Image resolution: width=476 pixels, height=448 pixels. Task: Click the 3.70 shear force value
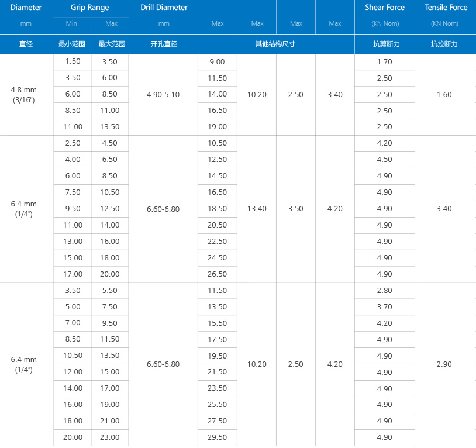pyautogui.click(x=384, y=306)
